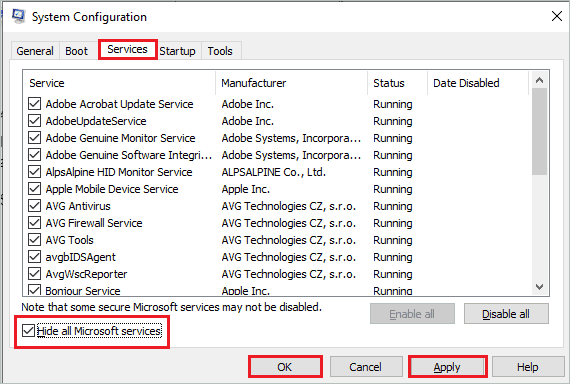This screenshot has height=384, width=570.
Task: Select Adobe Genuine Monitor Service name
Action: click(x=120, y=138)
